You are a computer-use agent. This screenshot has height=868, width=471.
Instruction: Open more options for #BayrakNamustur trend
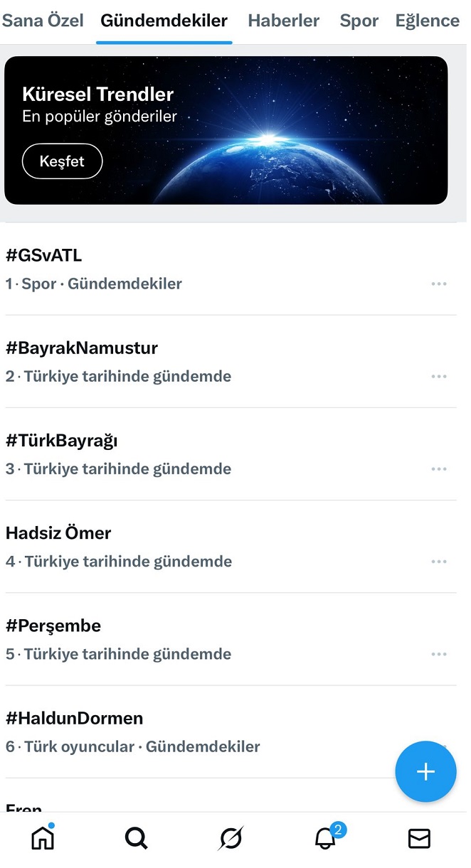(439, 376)
